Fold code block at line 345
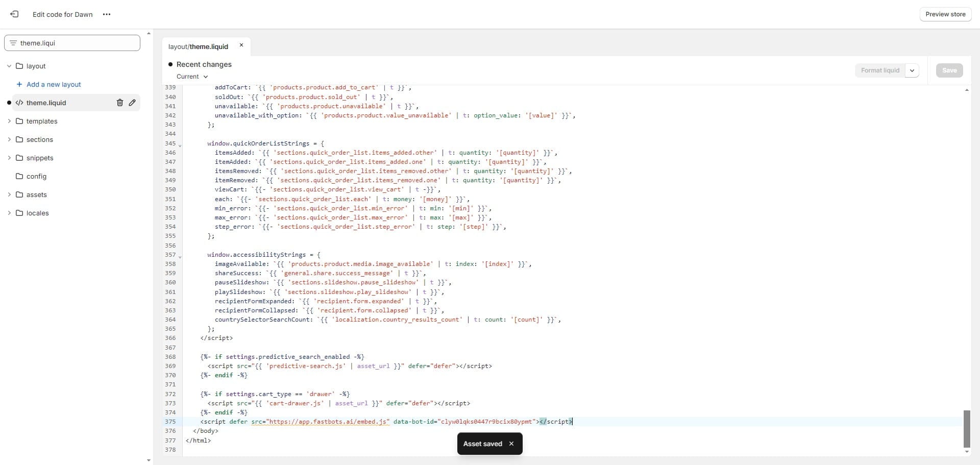The height and width of the screenshot is (465, 980). click(180, 145)
